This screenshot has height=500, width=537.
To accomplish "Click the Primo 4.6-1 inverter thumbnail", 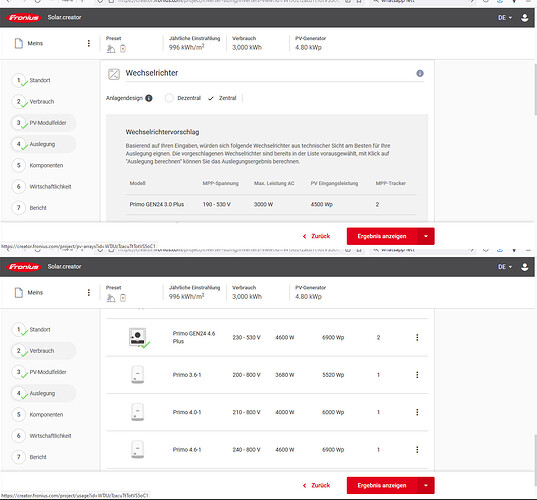I will coord(138,449).
